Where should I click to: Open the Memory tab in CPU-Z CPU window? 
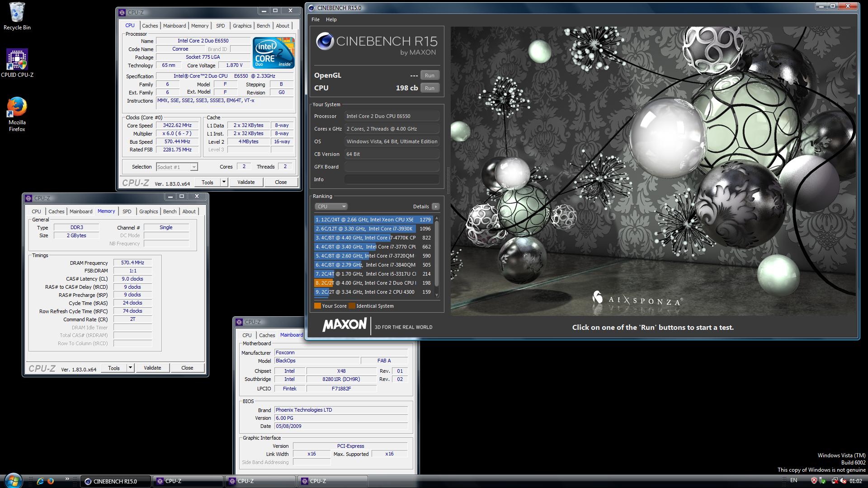click(200, 26)
